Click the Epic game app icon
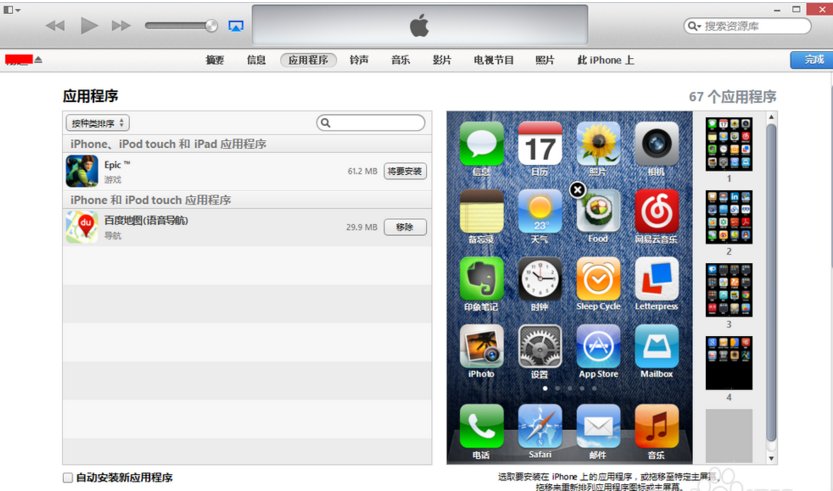The height and width of the screenshot is (491, 833). 82,171
